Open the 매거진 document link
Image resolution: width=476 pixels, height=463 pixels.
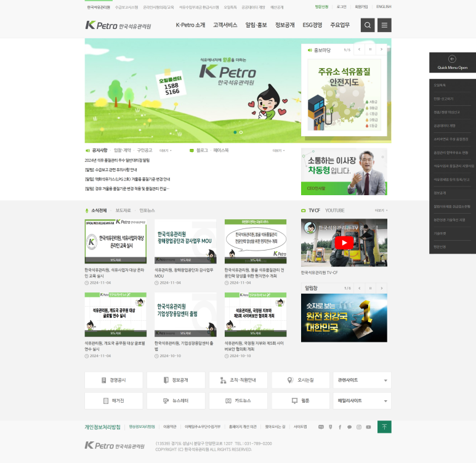113,401
